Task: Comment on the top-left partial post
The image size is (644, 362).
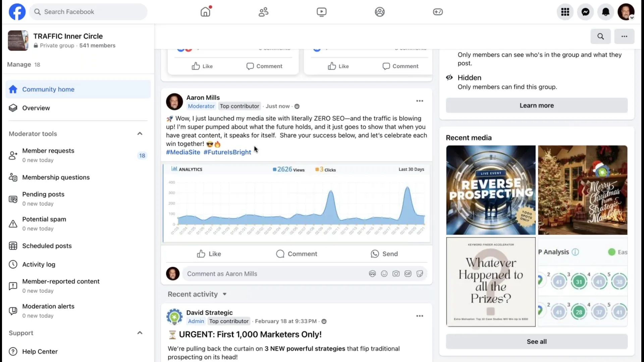Action: pos(264,66)
